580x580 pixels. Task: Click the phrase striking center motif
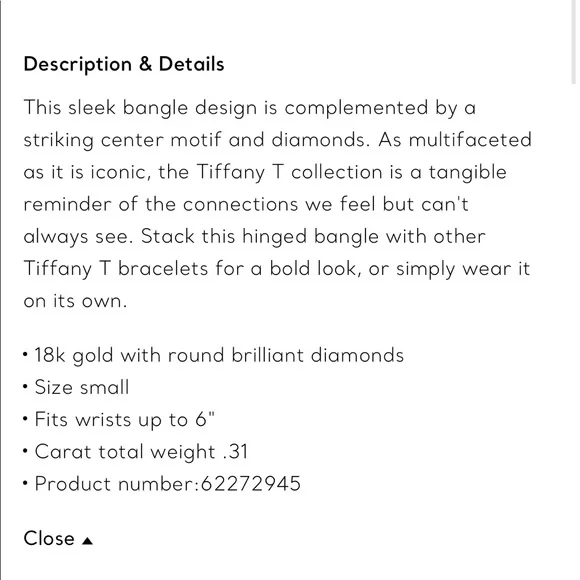click(123, 140)
